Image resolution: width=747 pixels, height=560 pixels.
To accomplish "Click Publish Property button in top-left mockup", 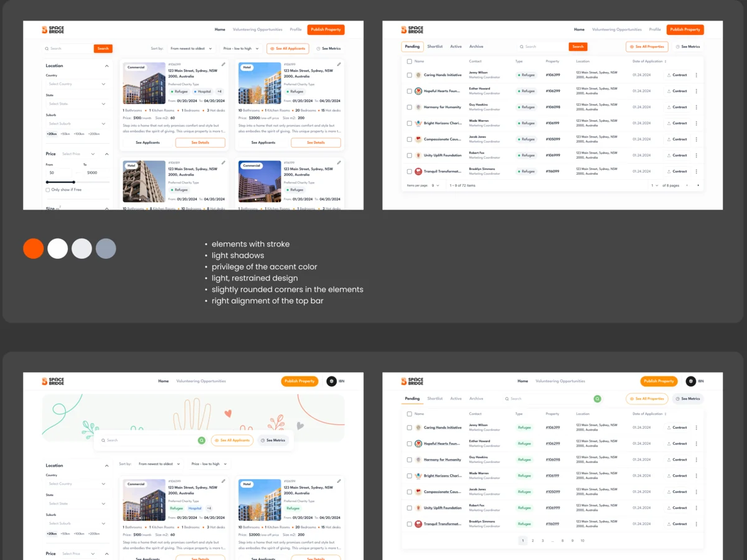I will 326,30.
